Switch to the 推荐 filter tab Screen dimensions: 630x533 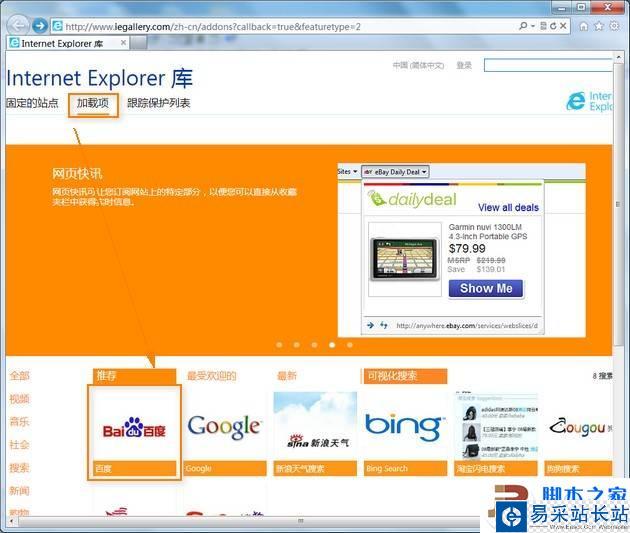(134, 376)
